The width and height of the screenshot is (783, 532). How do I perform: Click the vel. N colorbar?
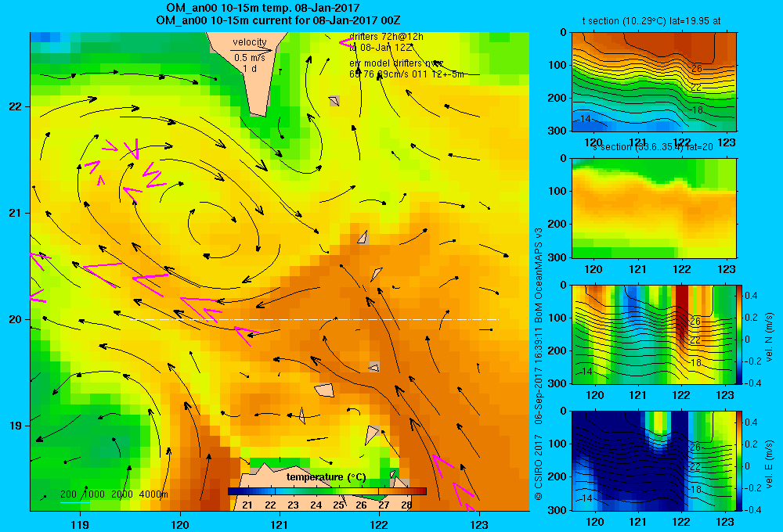coord(740,334)
